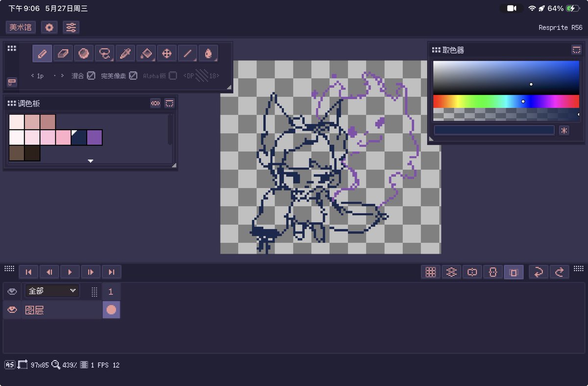The image size is (588, 386).
Task: Open the settings gear in top bar
Action: 49,27
